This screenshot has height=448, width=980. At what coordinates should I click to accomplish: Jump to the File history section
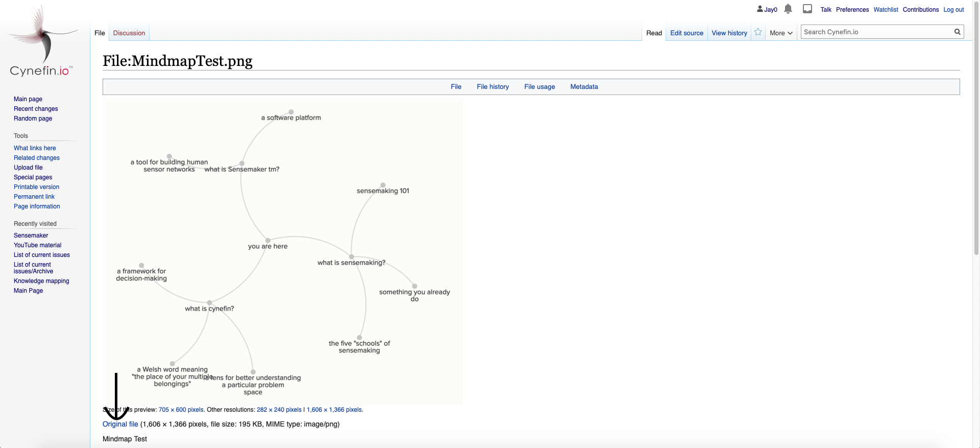tap(493, 87)
